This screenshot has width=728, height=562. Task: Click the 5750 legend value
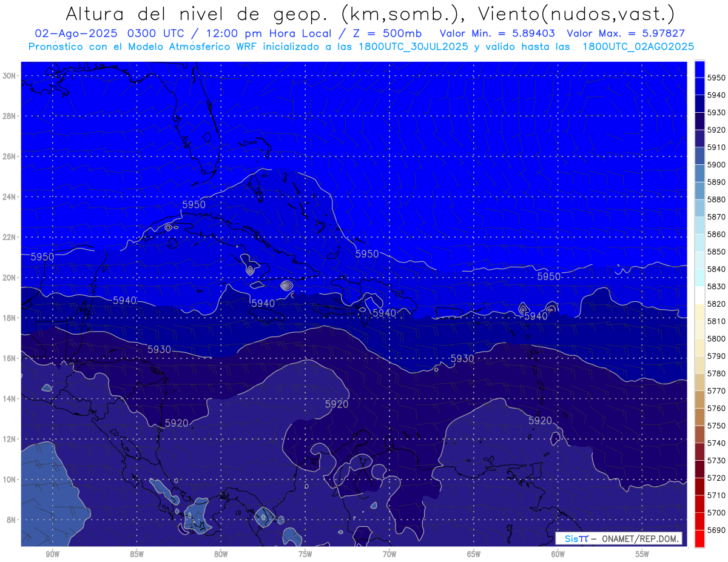tap(716, 426)
